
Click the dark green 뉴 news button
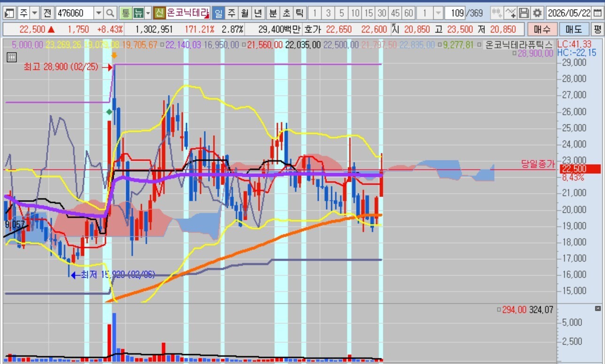pos(138,13)
